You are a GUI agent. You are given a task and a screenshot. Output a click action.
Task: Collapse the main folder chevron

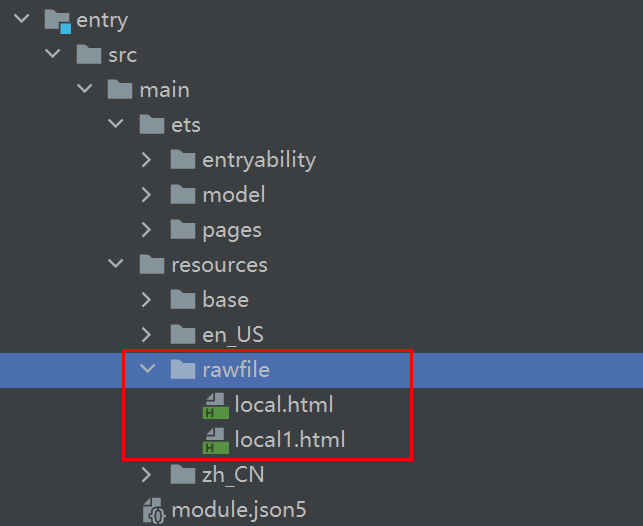tap(84, 90)
